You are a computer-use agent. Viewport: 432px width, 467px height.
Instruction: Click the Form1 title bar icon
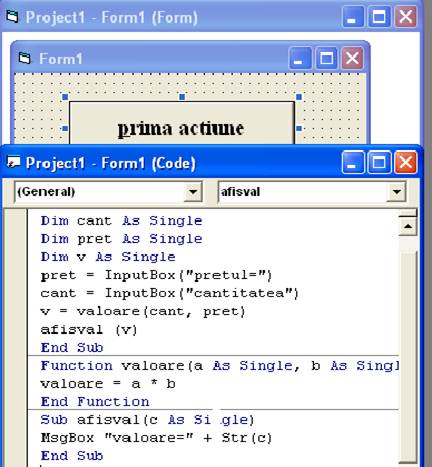click(x=25, y=58)
